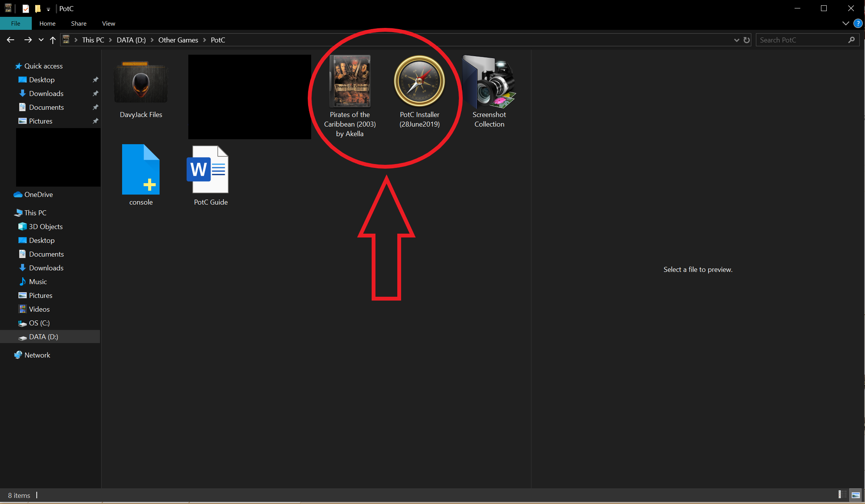Switch to large thumbnails view layout
The width and height of the screenshot is (865, 504).
click(856, 494)
